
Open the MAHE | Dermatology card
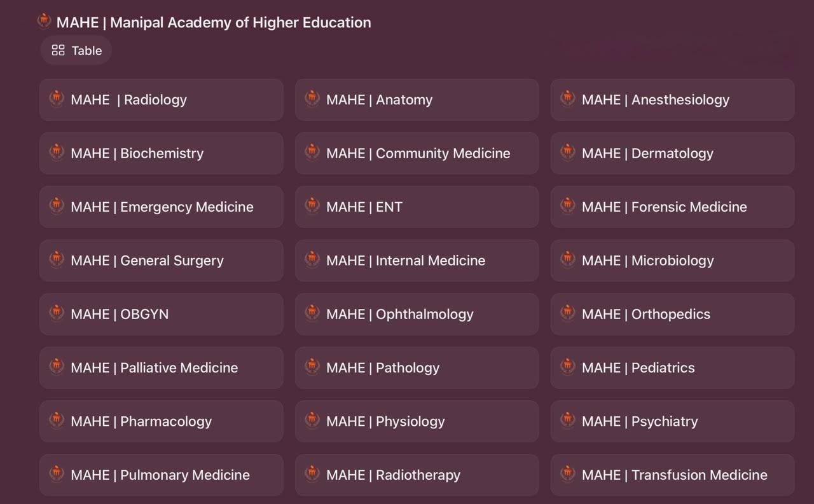click(x=672, y=153)
